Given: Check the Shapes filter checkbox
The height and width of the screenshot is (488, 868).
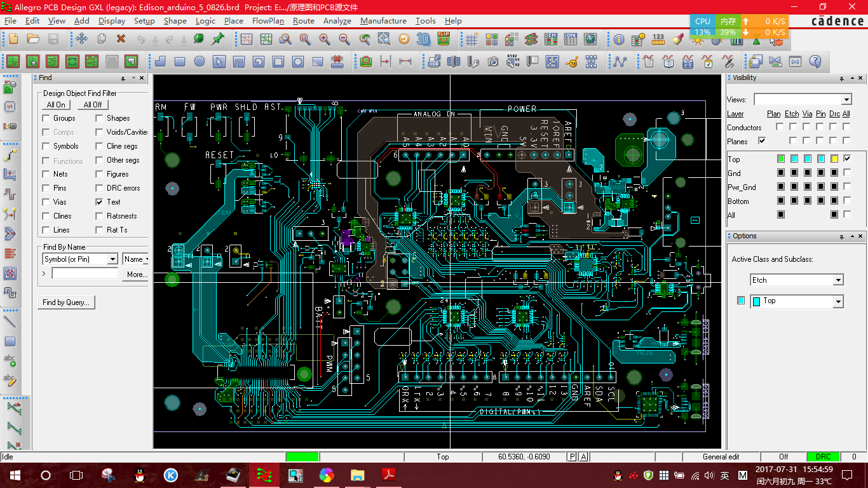Looking at the screenshot, I should click(x=99, y=118).
